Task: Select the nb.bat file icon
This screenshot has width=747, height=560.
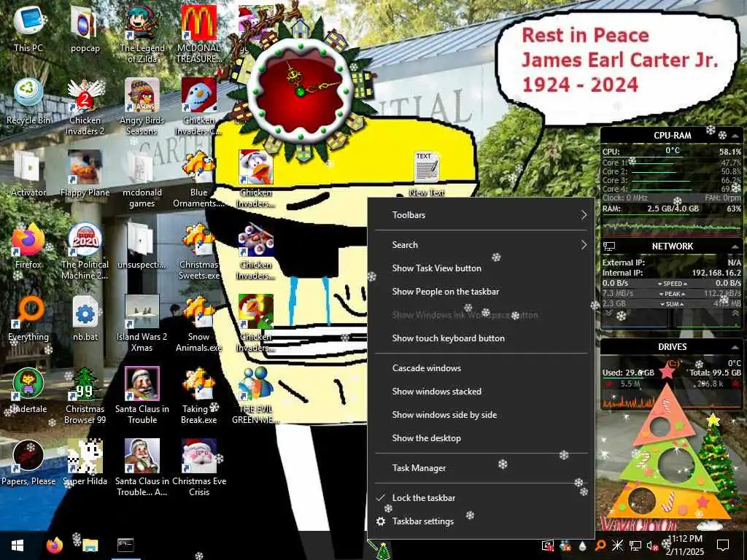Action: tap(85, 318)
